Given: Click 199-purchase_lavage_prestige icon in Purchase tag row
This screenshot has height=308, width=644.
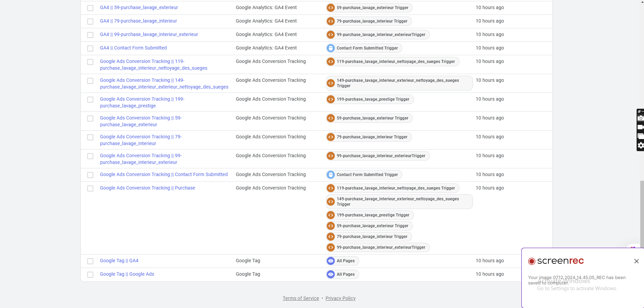Looking at the screenshot, I should click(331, 215).
